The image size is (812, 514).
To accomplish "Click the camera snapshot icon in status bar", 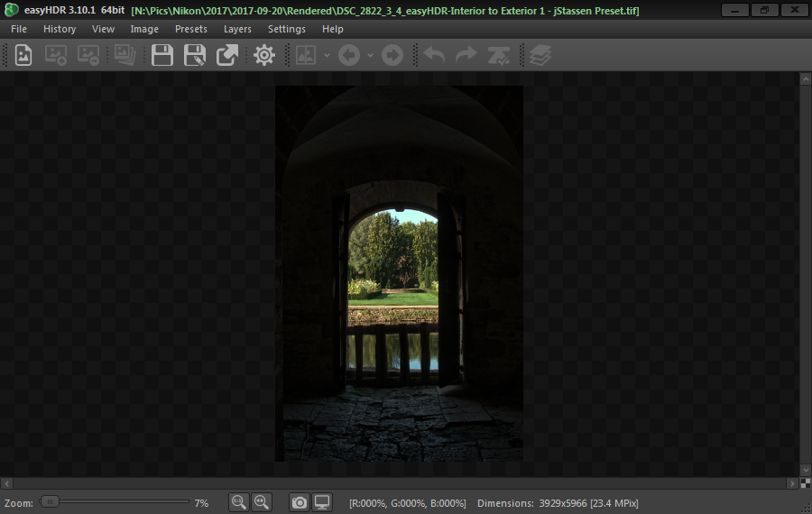I will [300, 502].
